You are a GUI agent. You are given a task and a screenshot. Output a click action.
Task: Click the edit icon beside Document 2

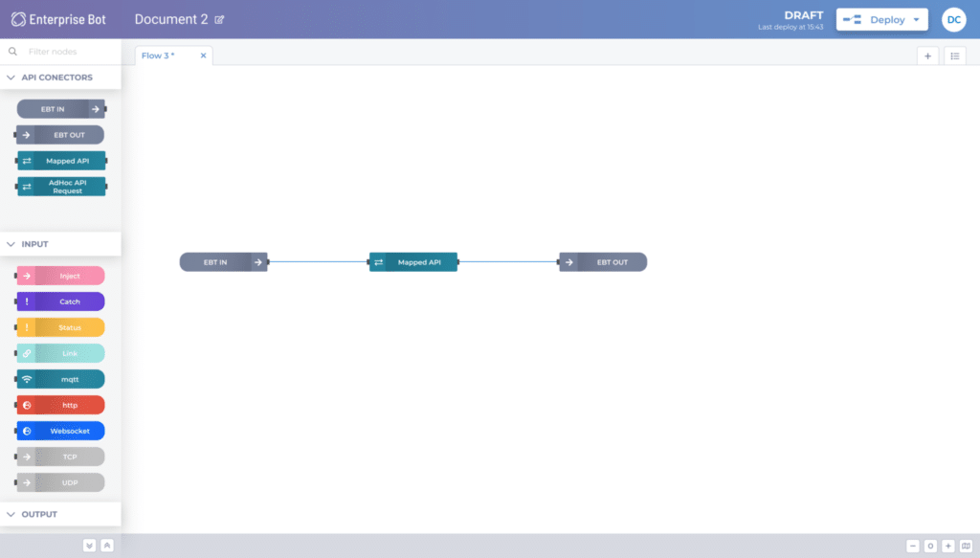(x=220, y=19)
